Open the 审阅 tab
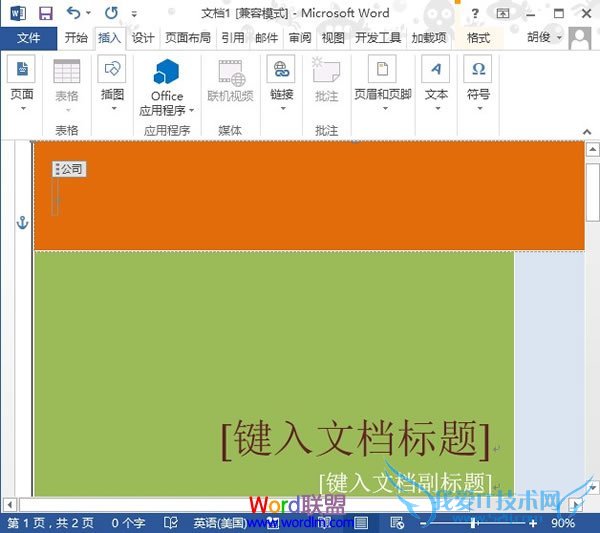600x533 pixels. click(300, 38)
